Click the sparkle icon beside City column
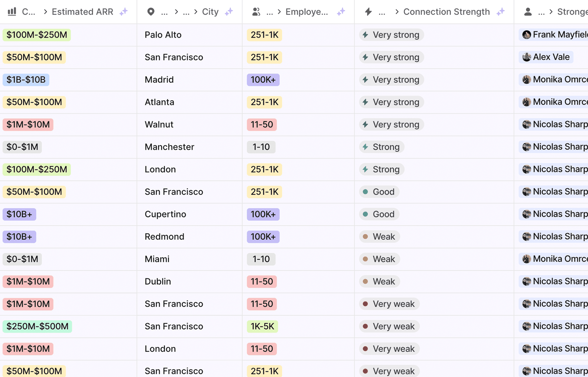588x377 pixels. pos(229,11)
